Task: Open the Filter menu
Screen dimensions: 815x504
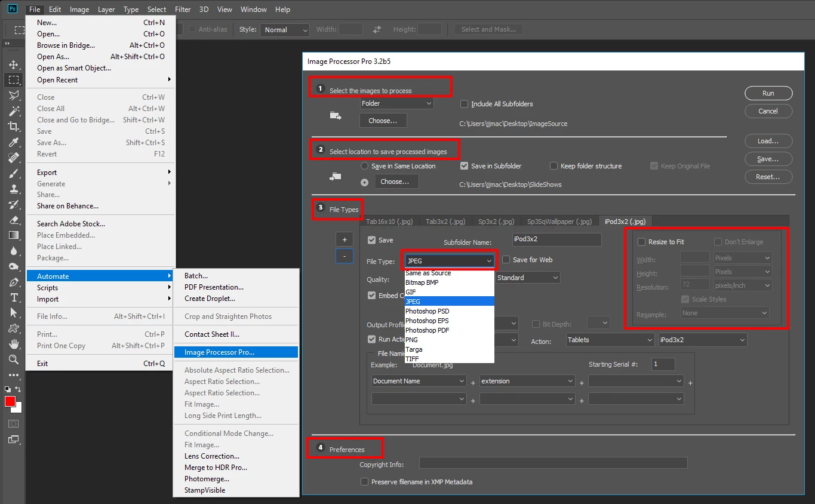Action: click(183, 9)
